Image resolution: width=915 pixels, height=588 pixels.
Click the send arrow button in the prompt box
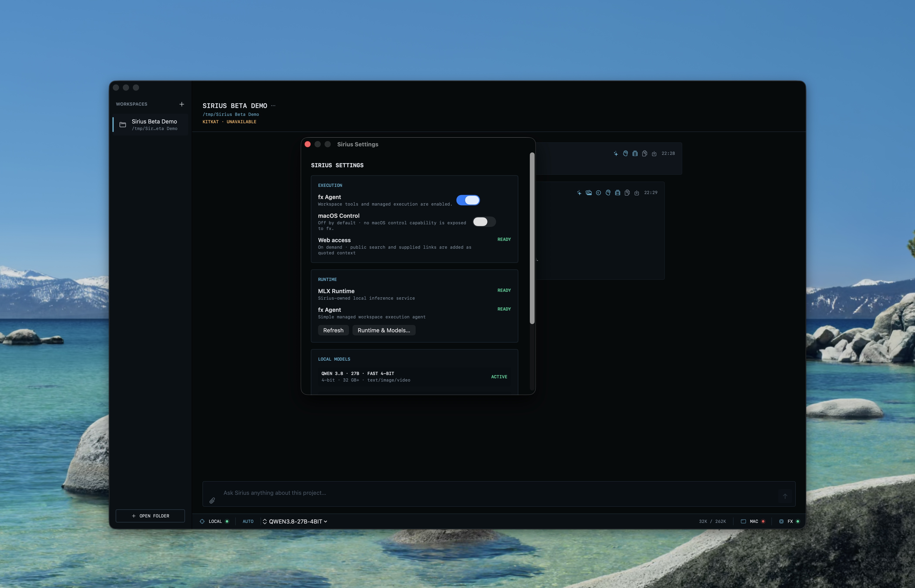click(x=785, y=496)
